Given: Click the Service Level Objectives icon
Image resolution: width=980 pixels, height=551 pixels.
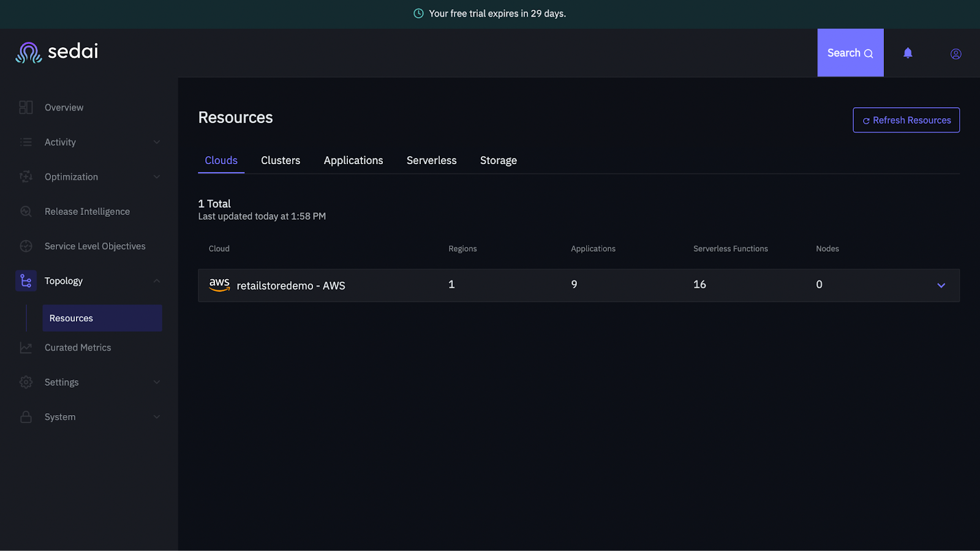Looking at the screenshot, I should tap(26, 246).
